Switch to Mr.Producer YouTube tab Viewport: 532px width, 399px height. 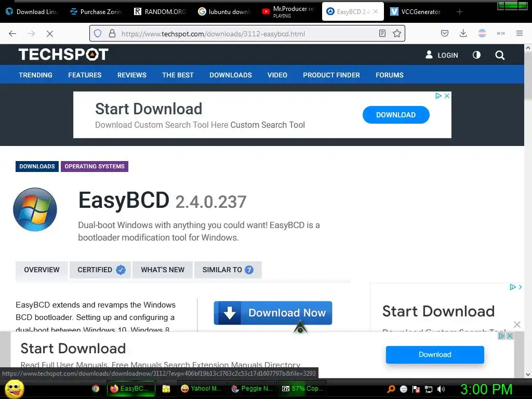click(288, 11)
